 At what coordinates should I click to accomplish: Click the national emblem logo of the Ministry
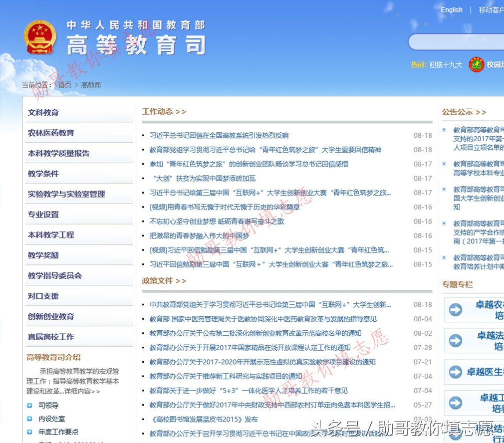(39, 36)
